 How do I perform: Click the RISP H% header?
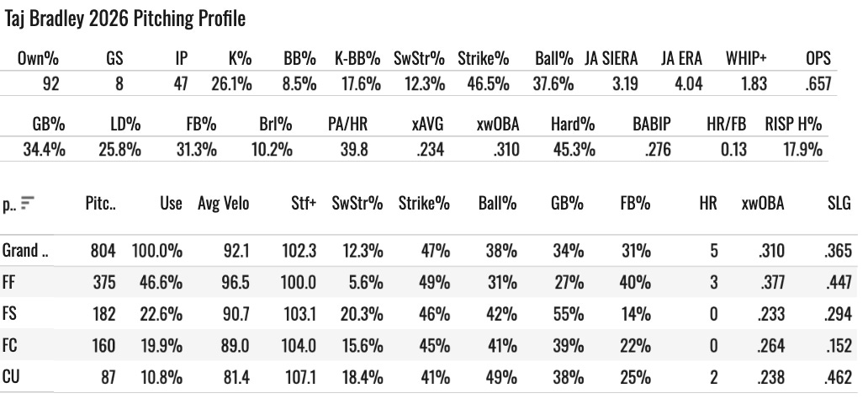[793, 124]
